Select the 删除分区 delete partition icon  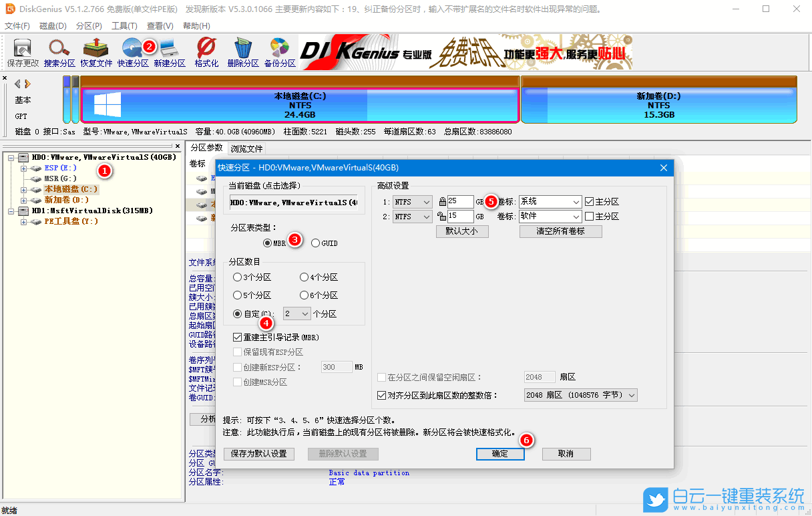tap(244, 51)
